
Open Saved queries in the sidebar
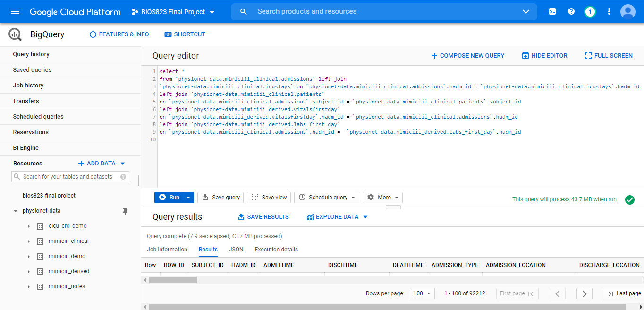70,70
